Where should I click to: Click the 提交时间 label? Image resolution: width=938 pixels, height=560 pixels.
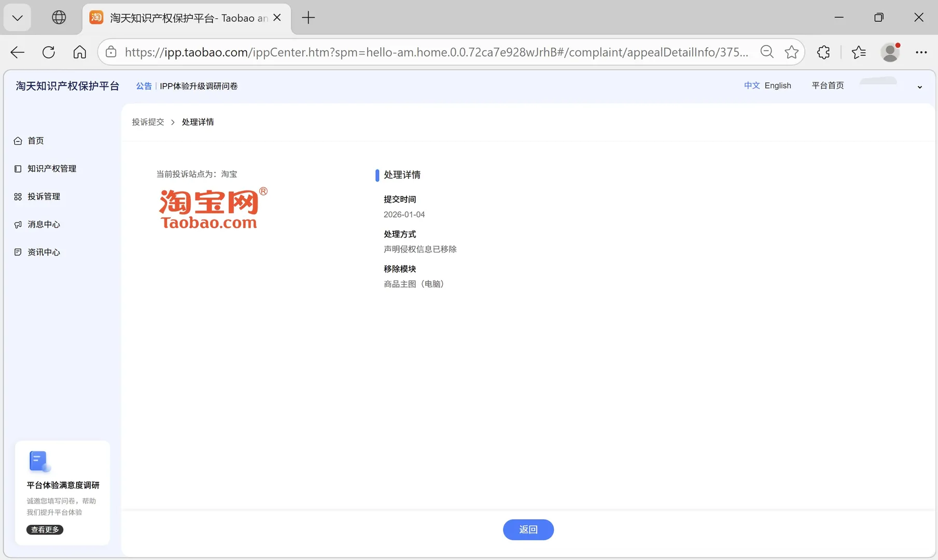[400, 200]
